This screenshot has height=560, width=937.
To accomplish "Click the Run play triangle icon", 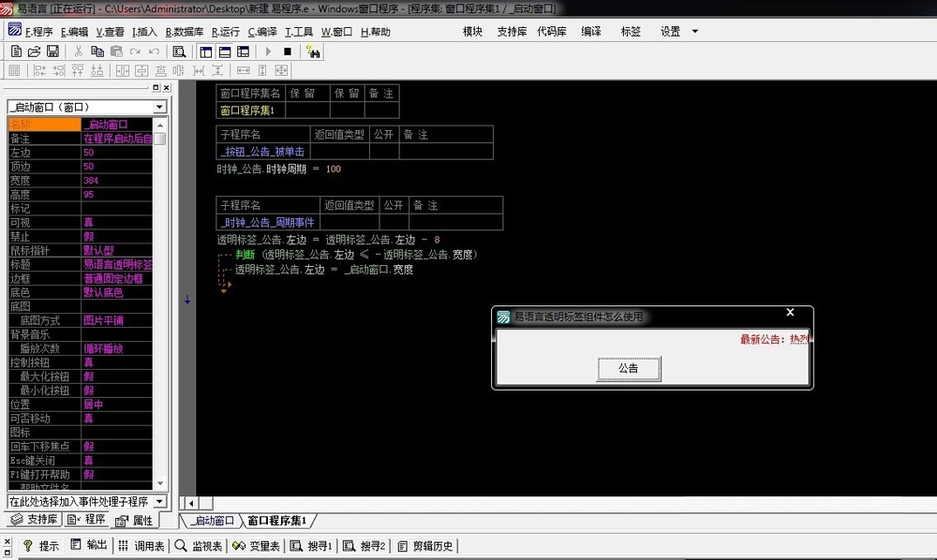I will [268, 52].
